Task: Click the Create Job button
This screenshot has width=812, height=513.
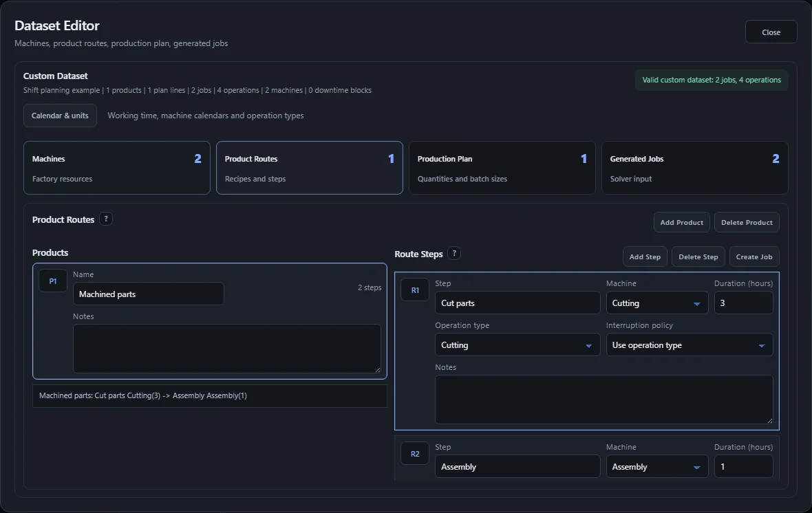Action: coord(754,256)
